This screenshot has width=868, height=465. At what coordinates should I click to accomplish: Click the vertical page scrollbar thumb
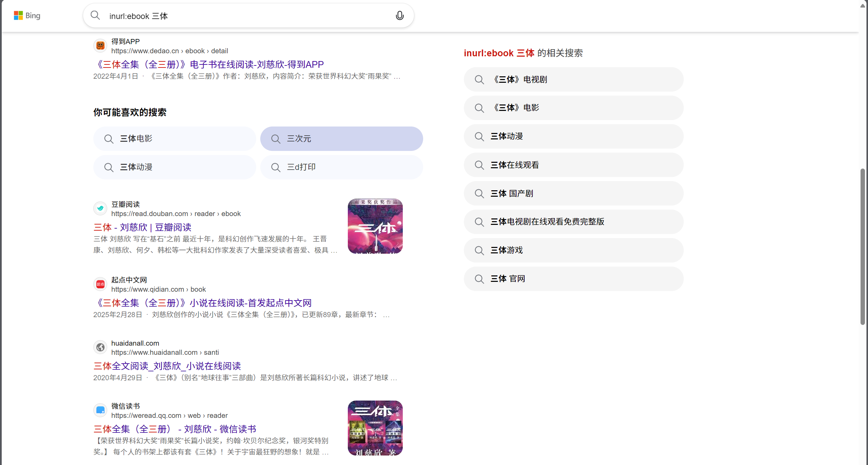(862, 246)
